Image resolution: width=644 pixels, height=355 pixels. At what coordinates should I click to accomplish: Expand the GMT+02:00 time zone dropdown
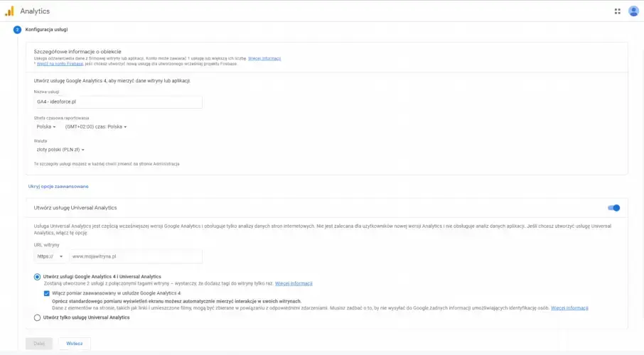(x=96, y=126)
